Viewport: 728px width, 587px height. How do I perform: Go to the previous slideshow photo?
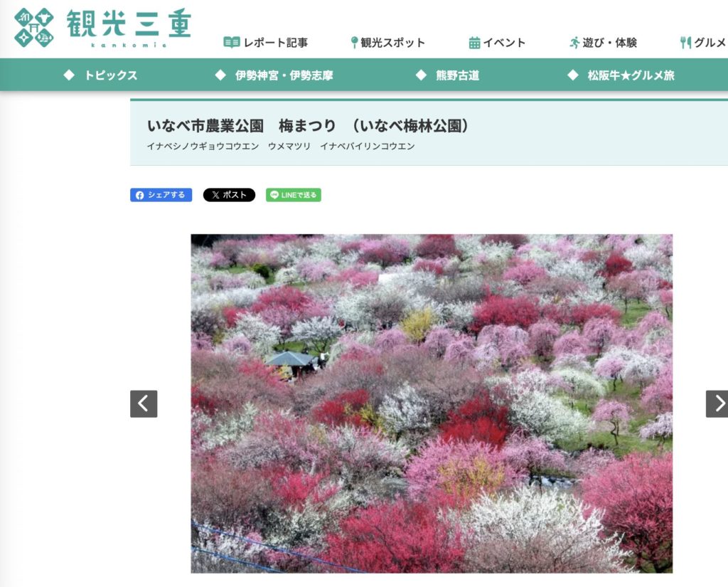(144, 404)
